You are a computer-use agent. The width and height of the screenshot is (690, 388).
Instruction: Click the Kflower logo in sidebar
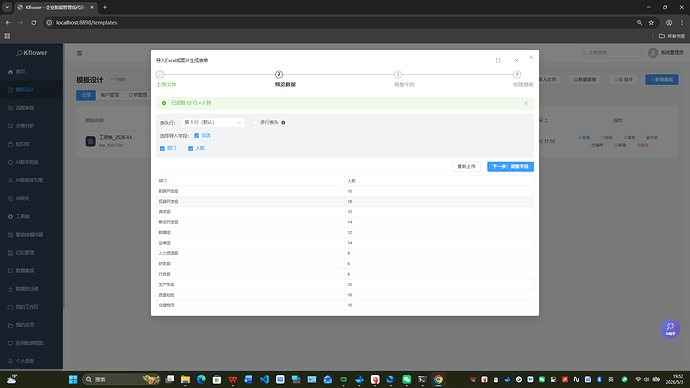[32, 53]
